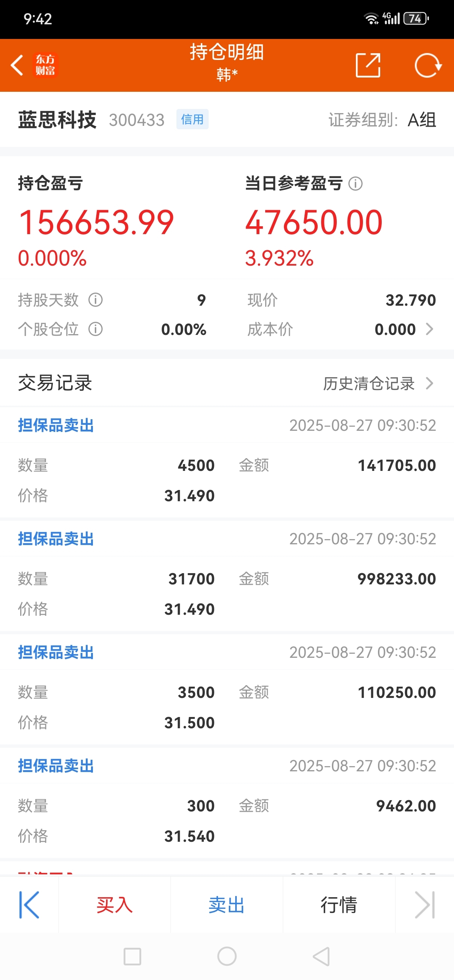
Task: Jump to last stock arrow icon
Action: (x=425, y=905)
